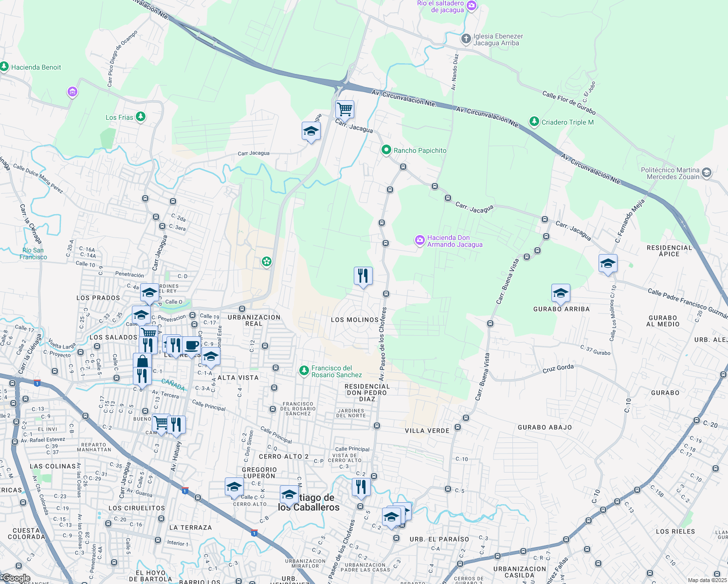This screenshot has width=728, height=584.
Task: Select the school icon near Residencial Ápice
Action: click(x=608, y=264)
